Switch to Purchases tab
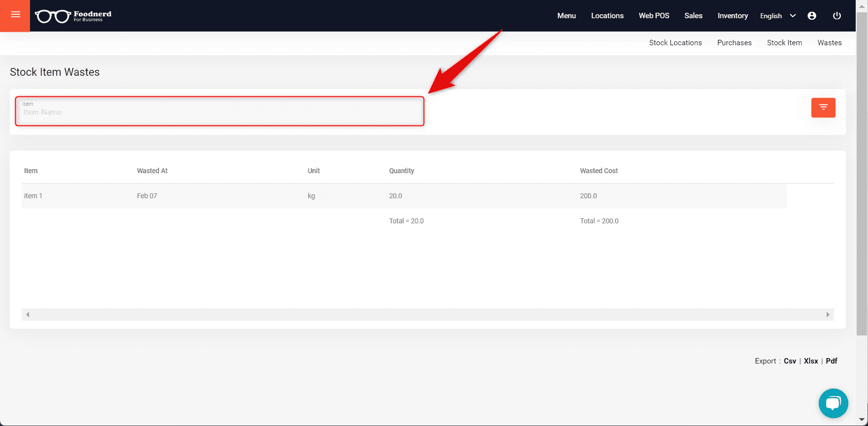Screen dimensions: 868x426 click(734, 43)
